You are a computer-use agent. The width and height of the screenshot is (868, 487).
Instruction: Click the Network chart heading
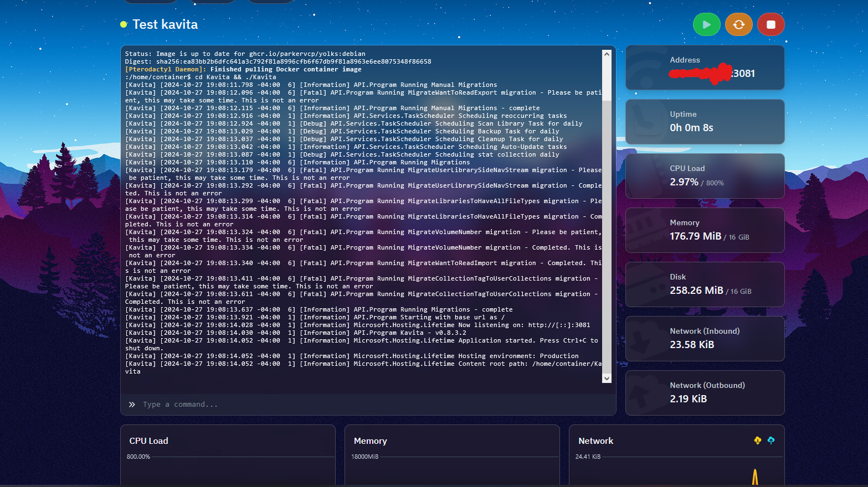click(595, 441)
